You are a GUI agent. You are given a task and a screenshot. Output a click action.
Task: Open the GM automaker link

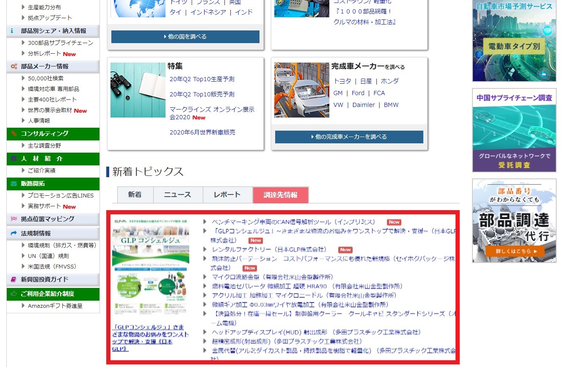(338, 93)
